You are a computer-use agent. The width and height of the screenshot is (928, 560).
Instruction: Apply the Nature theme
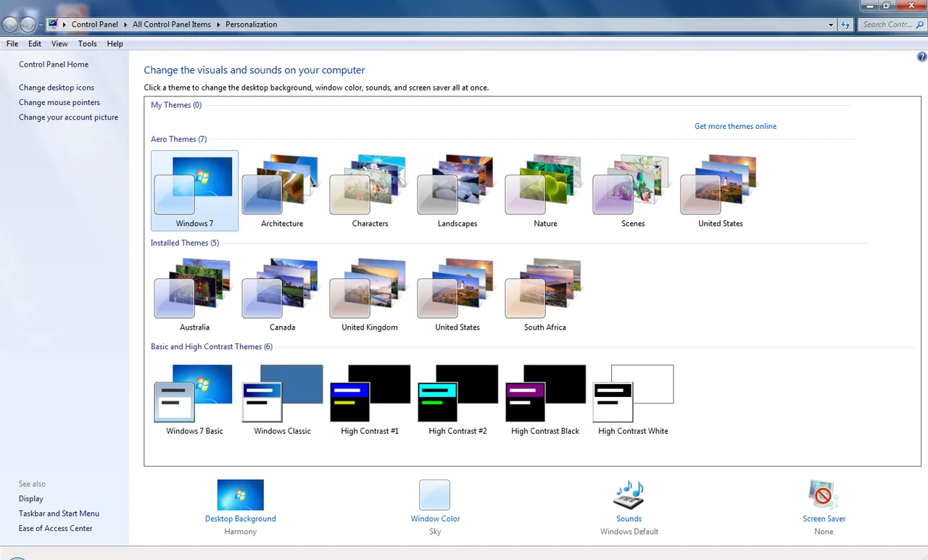click(x=545, y=191)
